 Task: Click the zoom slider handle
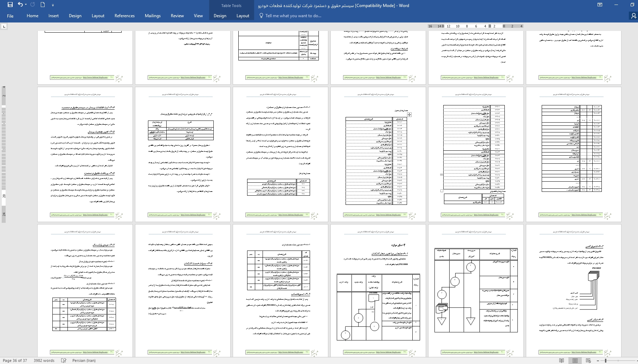pos(606,360)
